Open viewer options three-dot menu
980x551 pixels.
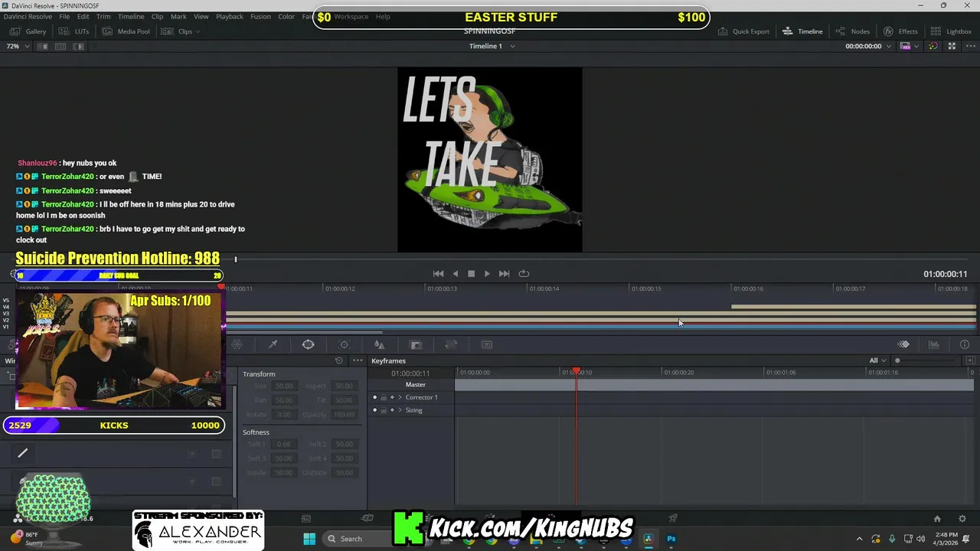pos(970,46)
